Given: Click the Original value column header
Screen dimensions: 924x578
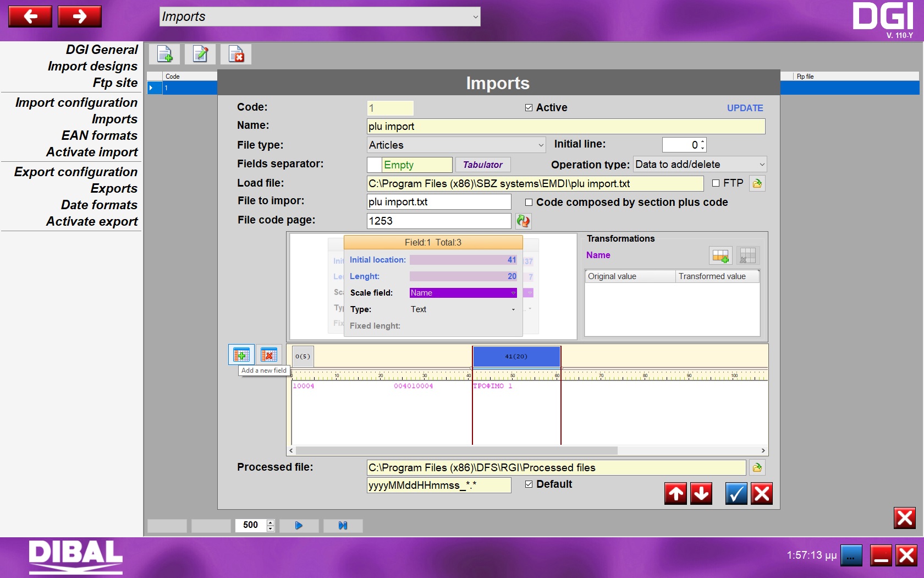Looking at the screenshot, I should point(630,276).
